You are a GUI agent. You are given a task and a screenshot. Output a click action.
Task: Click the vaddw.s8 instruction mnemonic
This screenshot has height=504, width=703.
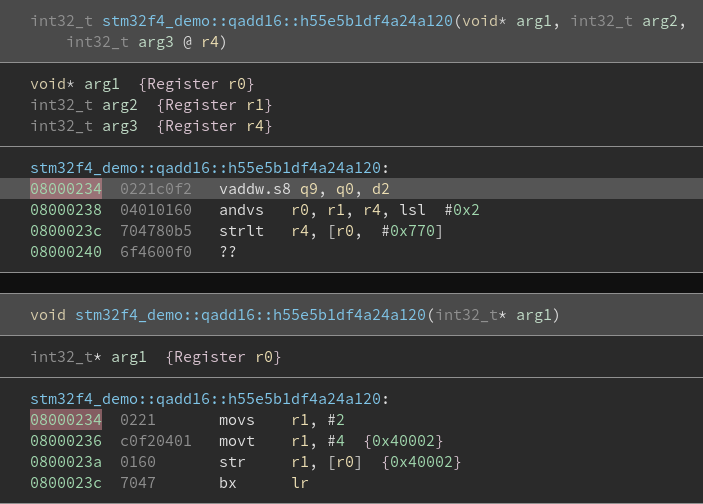(x=255, y=189)
